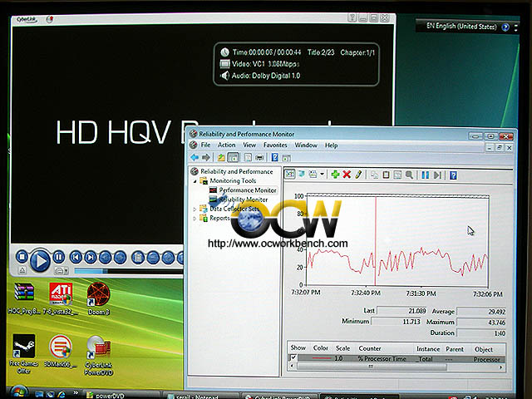
Task: Click the EN English language bar
Action: point(461,26)
